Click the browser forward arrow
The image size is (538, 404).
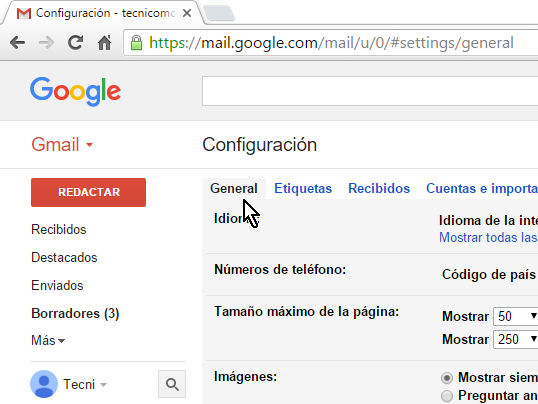[46, 43]
